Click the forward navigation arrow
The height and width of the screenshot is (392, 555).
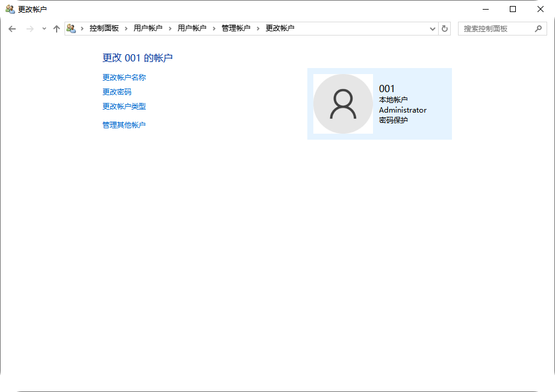point(30,29)
